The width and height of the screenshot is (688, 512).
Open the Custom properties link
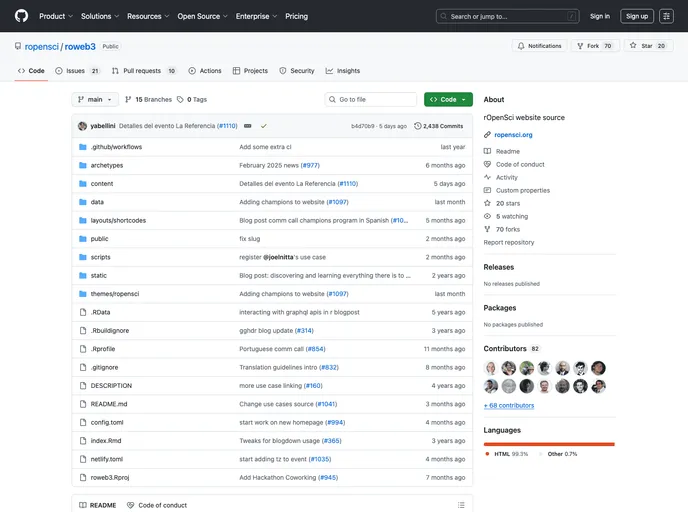click(x=523, y=190)
